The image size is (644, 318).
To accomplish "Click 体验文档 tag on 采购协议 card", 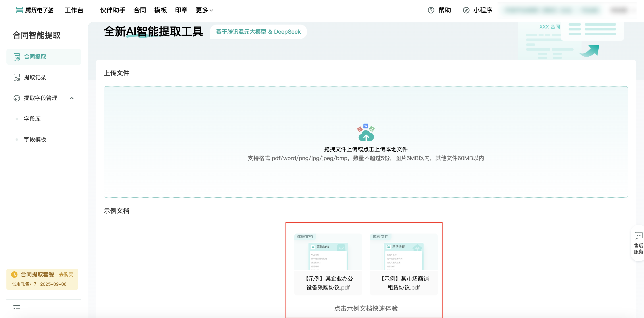I will tap(305, 237).
